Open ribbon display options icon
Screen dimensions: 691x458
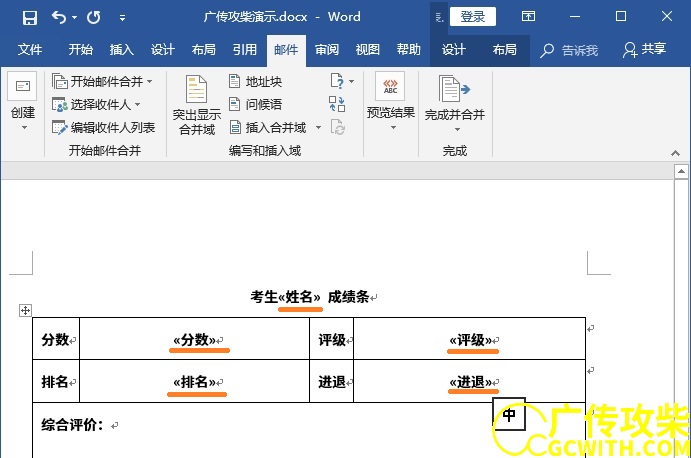528,17
